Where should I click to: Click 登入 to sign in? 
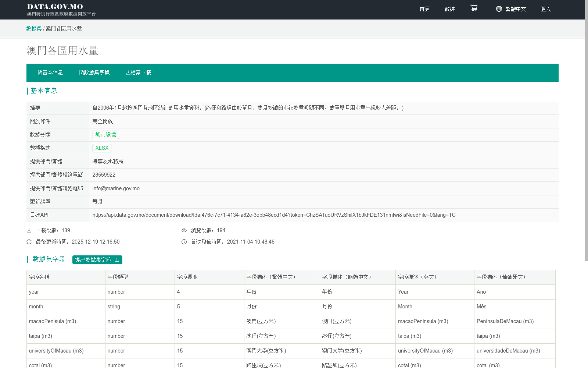[546, 9]
